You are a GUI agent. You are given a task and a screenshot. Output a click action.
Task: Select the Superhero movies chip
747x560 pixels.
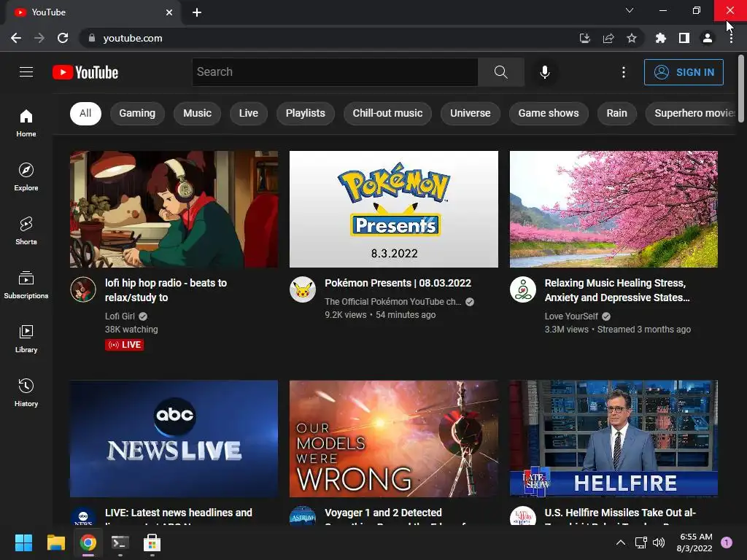692,113
